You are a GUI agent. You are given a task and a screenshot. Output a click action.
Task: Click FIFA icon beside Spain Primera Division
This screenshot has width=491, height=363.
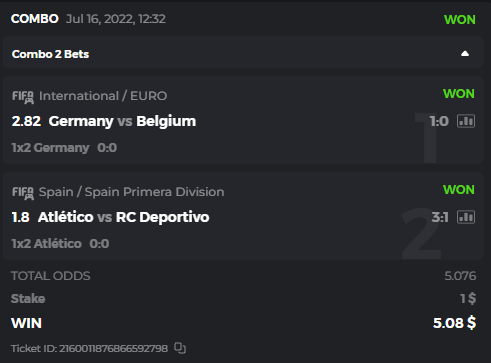point(23,193)
